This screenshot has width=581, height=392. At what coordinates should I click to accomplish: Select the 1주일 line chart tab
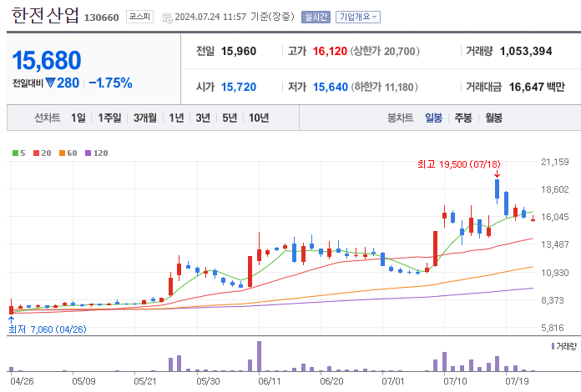coord(109,118)
